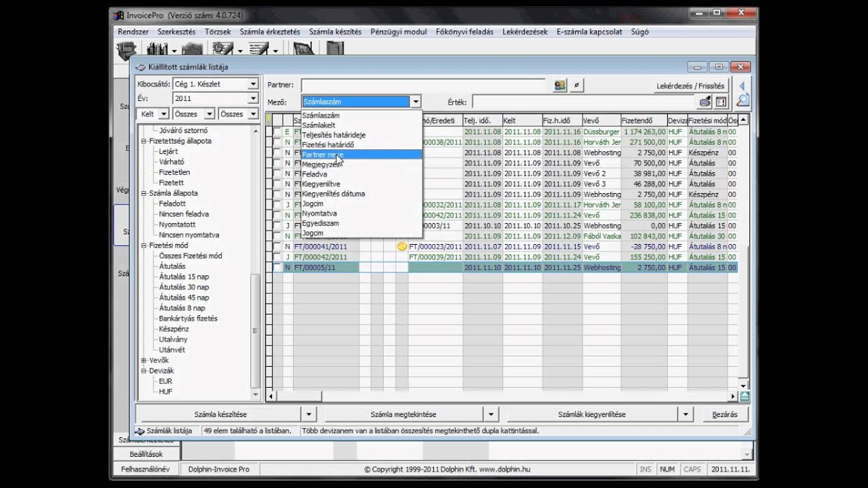The height and width of the screenshot is (488, 868).
Task: Open the Lekérdezések menu
Action: pos(525,32)
